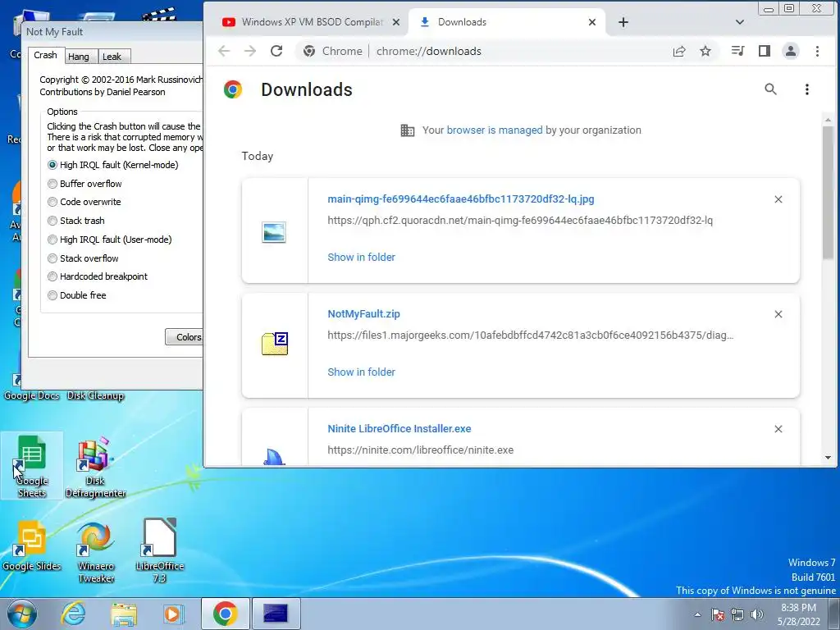The image size is (840, 630).
Task: Open the Crash tab in Not My Fault
Action: 46,55
